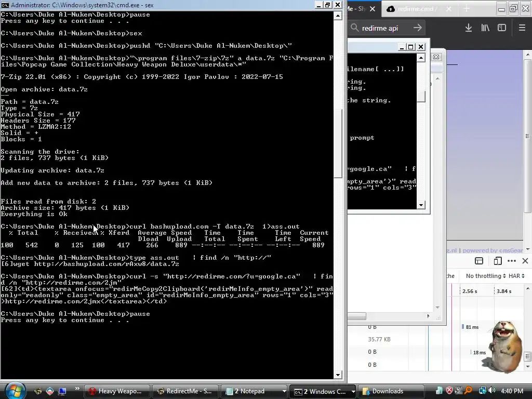Click the '18 ms' waterfall entry

(479, 353)
